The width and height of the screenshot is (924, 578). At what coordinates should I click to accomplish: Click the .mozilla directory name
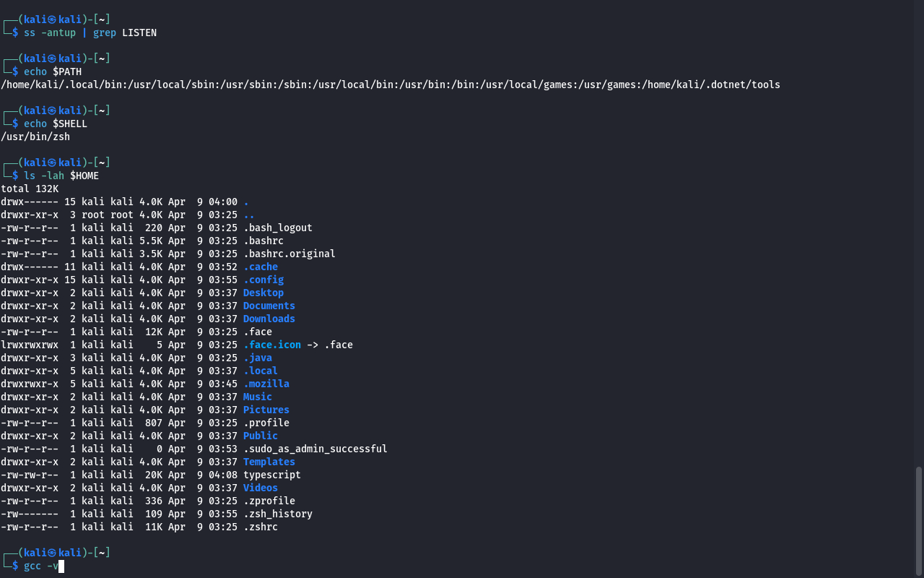click(266, 384)
